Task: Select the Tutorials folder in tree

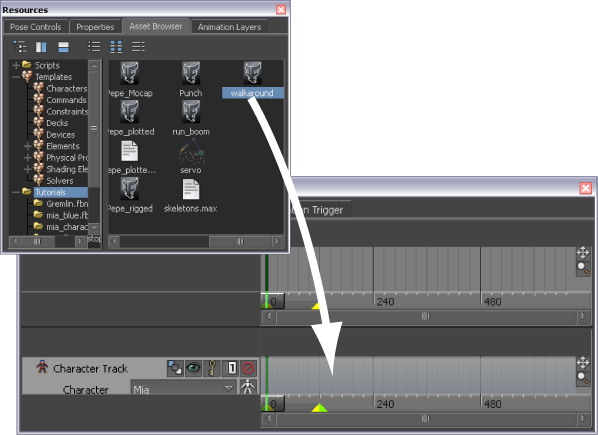Action: pyautogui.click(x=50, y=192)
